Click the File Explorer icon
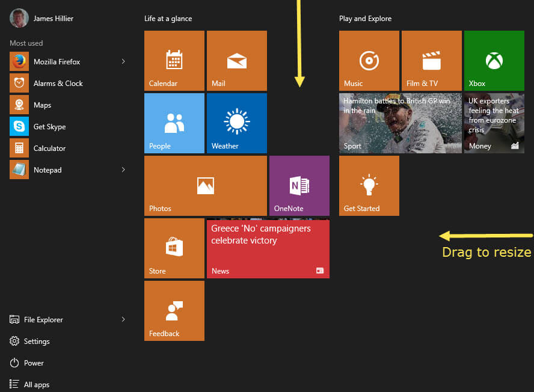The image size is (534, 392). pyautogui.click(x=14, y=319)
